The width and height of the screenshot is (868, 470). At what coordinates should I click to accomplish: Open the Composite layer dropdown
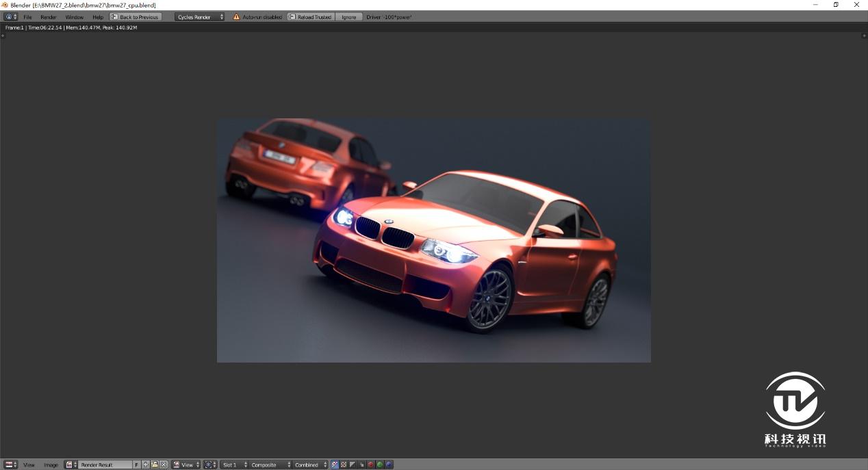click(269, 465)
